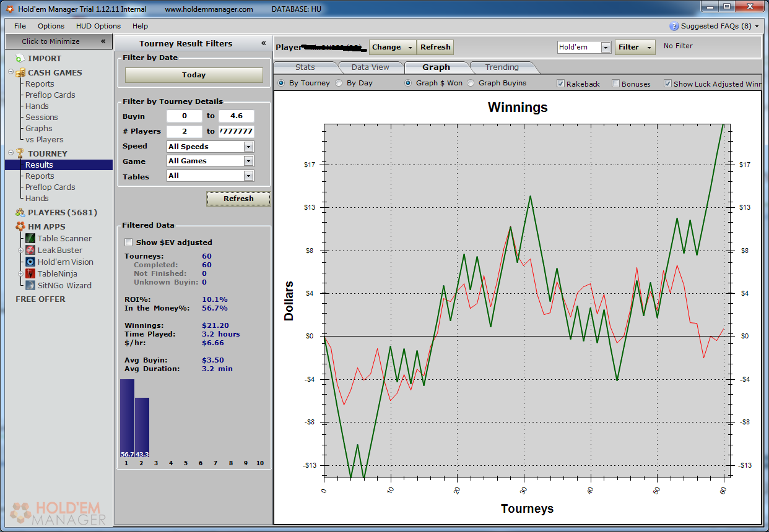769x532 pixels.
Task: Click the Buyin maximum field showing 4.6
Action: pyautogui.click(x=236, y=116)
